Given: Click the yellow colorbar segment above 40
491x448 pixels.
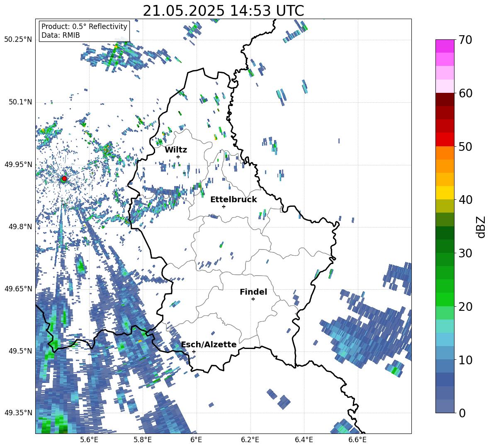Looking at the screenshot, I should pos(445,193).
